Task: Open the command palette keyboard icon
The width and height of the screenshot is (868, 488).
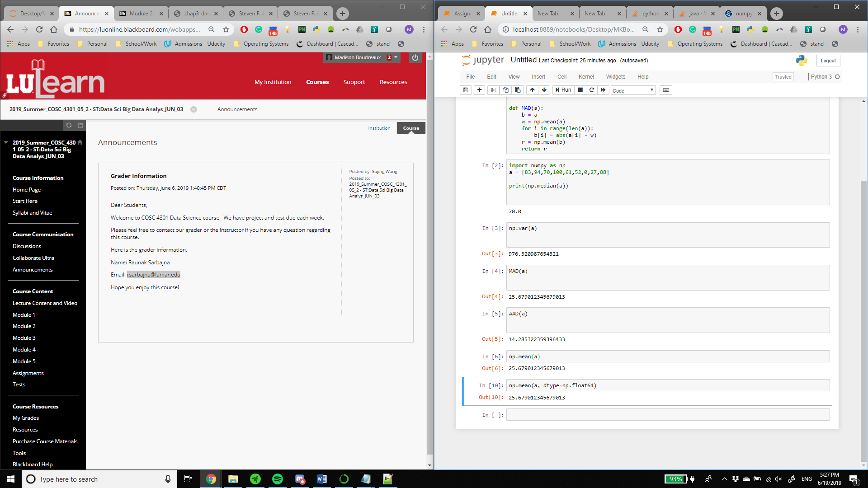Action: pos(666,90)
